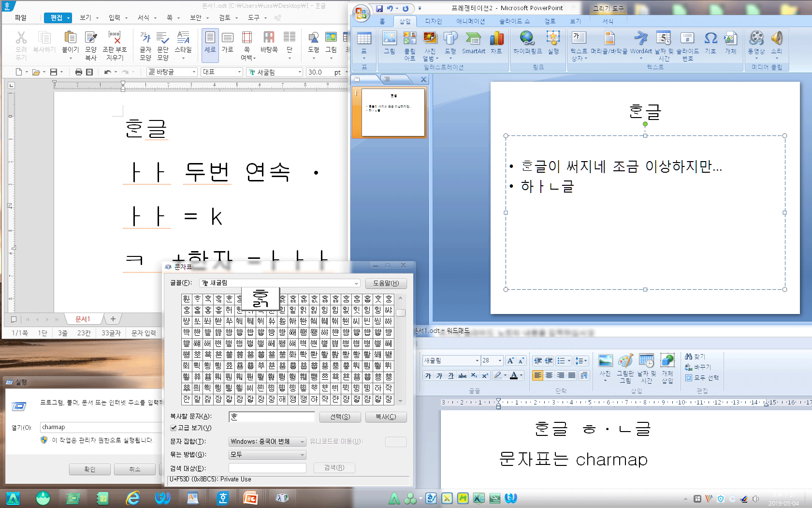Toggle Bold (가) in WordPad

pyautogui.click(x=428, y=375)
